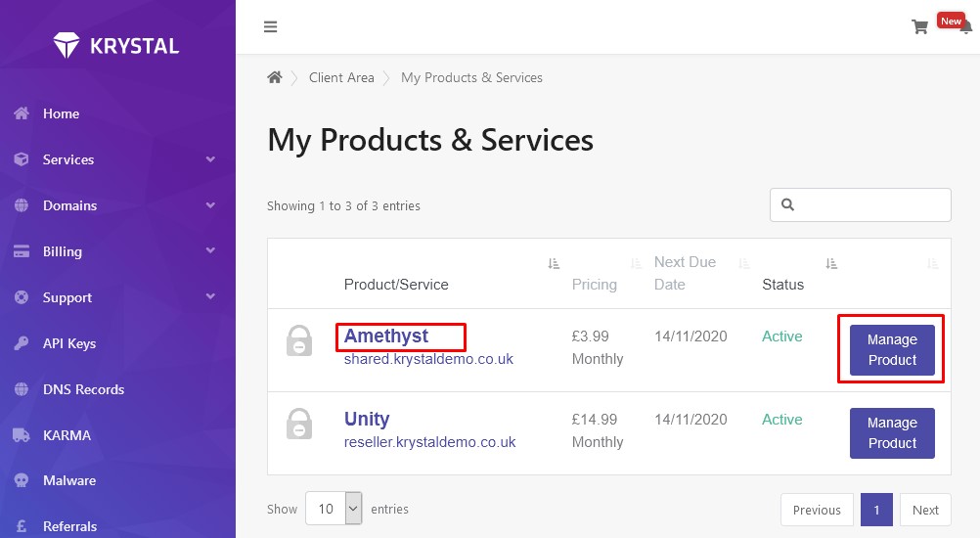Screen dimensions: 980x538
Task: Open the shopping cart icon
Action: (x=919, y=26)
